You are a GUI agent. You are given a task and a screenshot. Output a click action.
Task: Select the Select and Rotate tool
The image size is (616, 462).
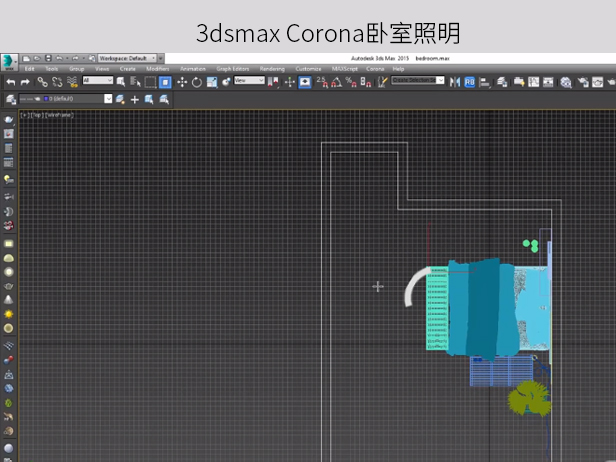[197, 82]
